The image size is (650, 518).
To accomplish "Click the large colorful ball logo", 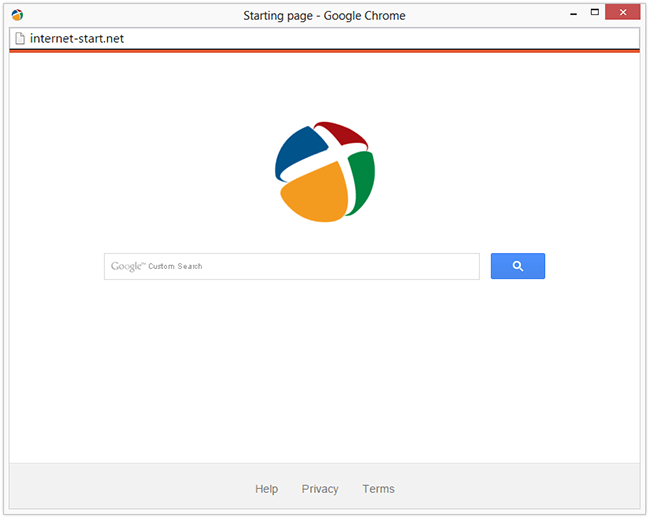I will coord(325,172).
